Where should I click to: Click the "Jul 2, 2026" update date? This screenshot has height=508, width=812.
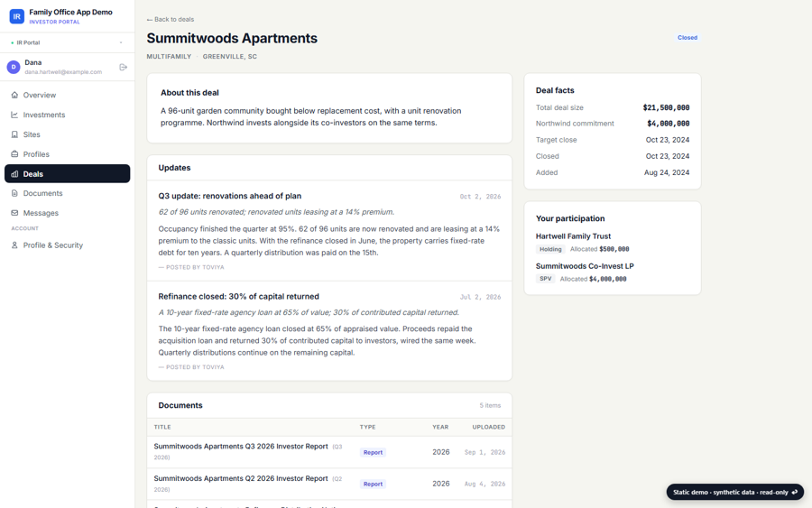point(480,297)
